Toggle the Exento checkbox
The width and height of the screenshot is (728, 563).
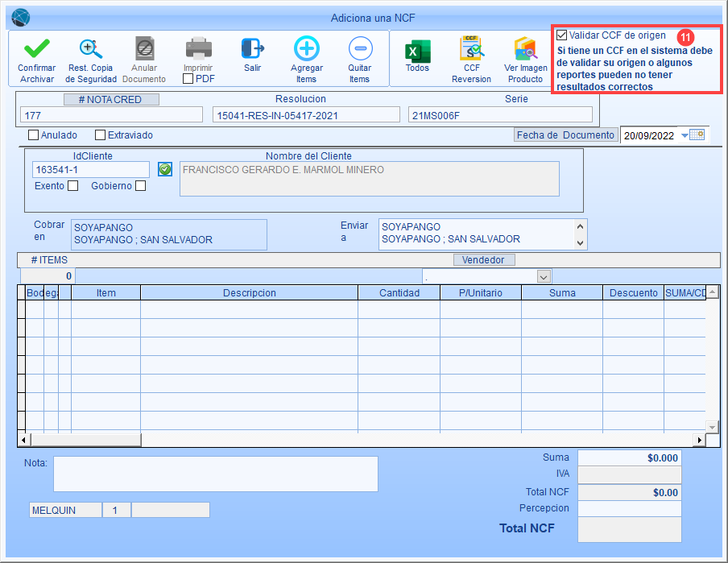73,186
